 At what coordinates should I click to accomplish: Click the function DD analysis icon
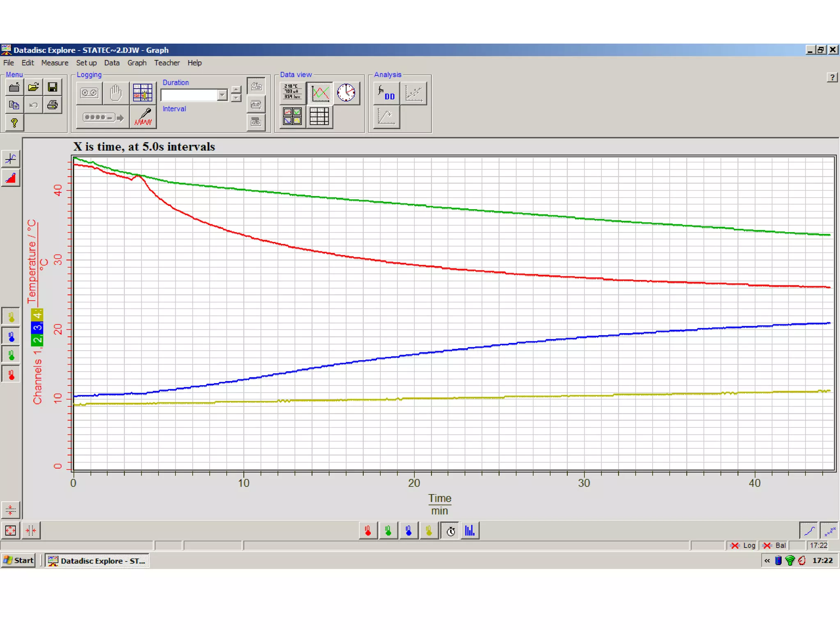tap(386, 93)
